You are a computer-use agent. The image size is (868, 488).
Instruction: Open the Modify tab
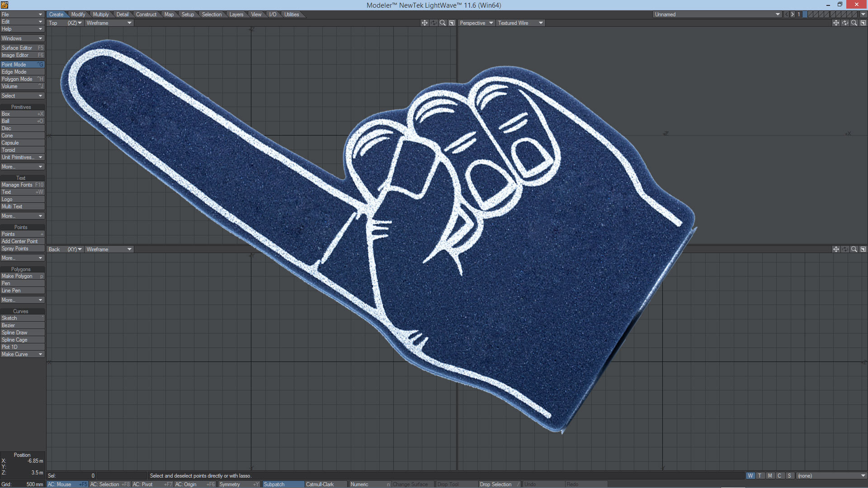click(78, 14)
